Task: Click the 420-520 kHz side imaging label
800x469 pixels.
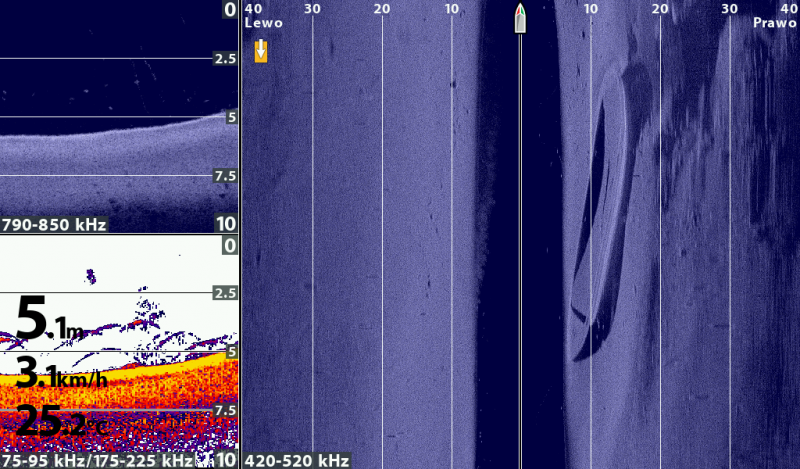Action: click(x=297, y=460)
